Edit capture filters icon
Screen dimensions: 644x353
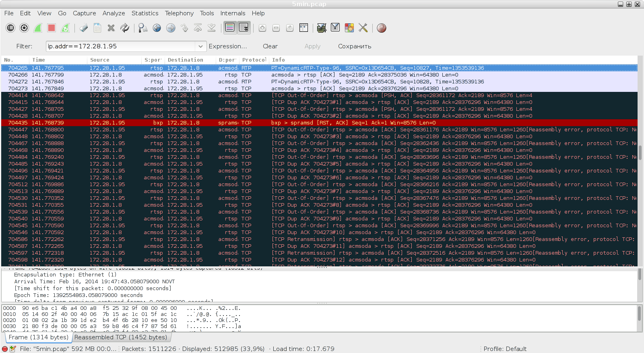pyautogui.click(x=321, y=28)
